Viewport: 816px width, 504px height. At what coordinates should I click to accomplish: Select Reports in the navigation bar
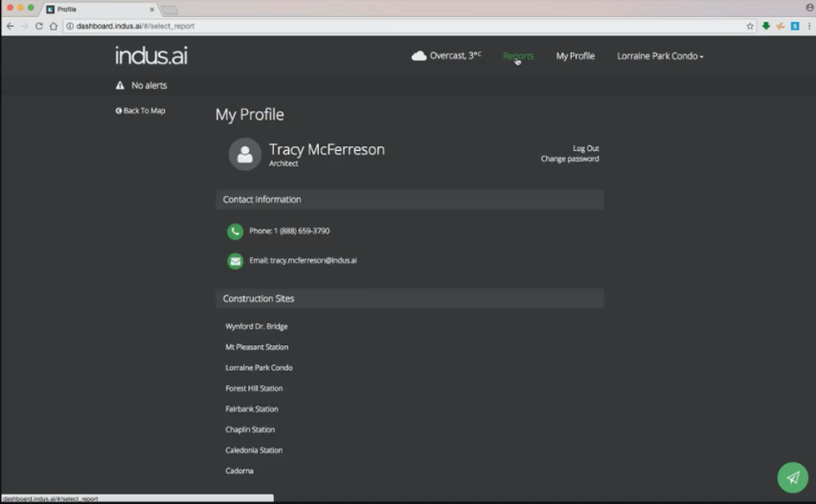point(517,55)
